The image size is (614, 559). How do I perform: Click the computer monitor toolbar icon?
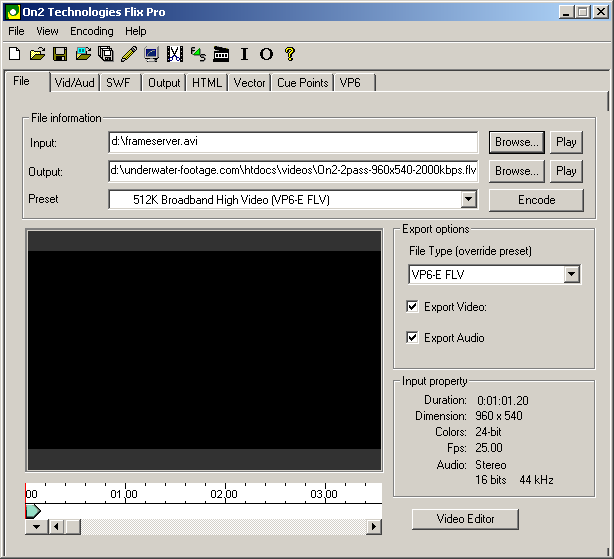[151, 54]
